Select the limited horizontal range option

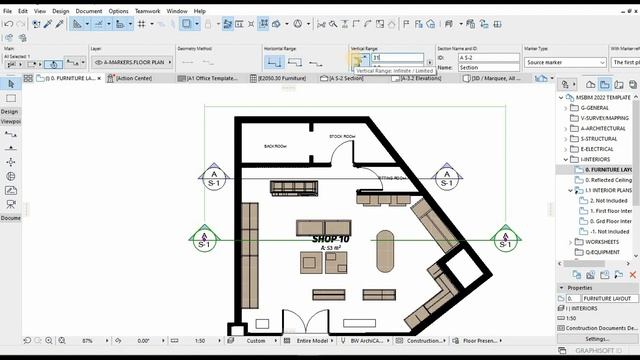pyautogui.click(x=295, y=62)
